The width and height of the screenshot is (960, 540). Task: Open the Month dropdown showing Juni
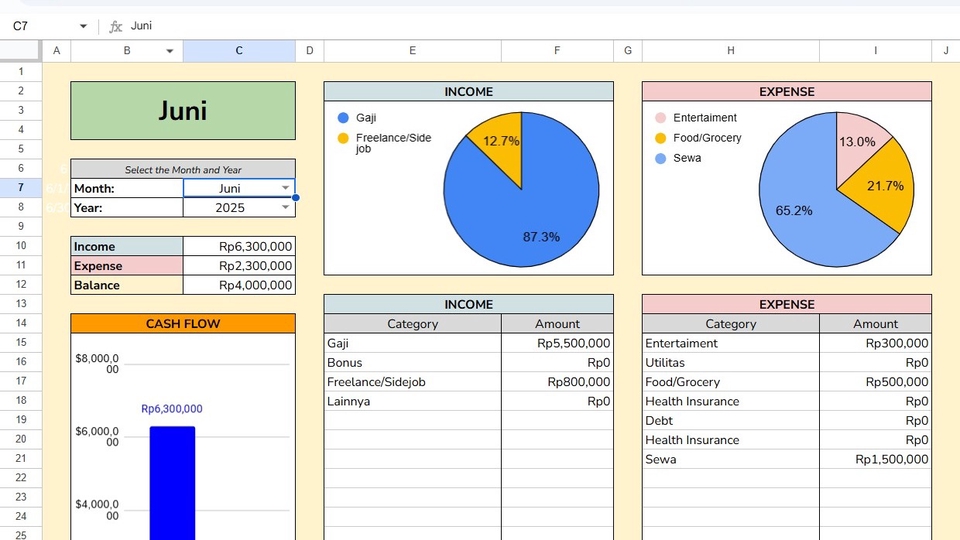pos(285,188)
